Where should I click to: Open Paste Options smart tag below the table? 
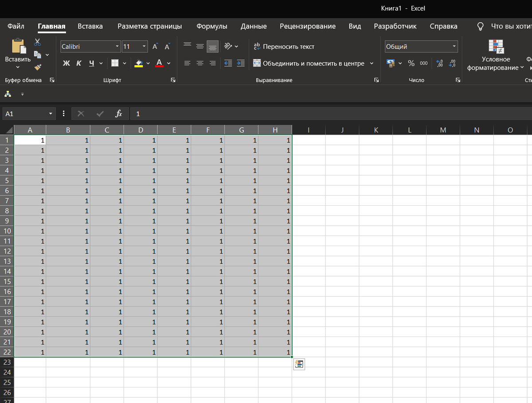coord(299,364)
